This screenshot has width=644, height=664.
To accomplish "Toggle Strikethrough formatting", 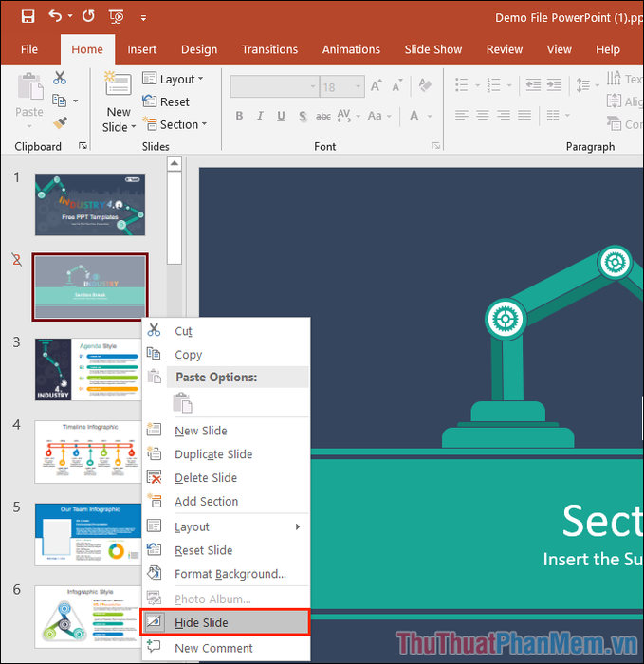I will pyautogui.click(x=323, y=116).
